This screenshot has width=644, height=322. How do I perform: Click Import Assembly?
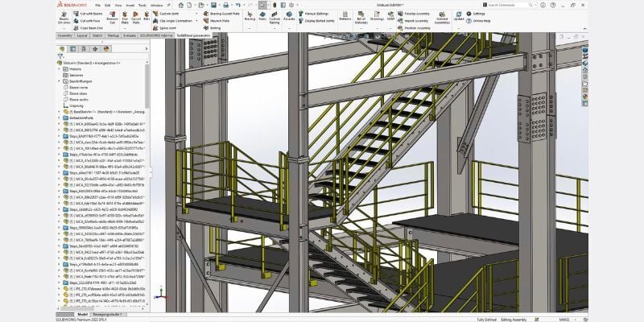click(x=413, y=21)
